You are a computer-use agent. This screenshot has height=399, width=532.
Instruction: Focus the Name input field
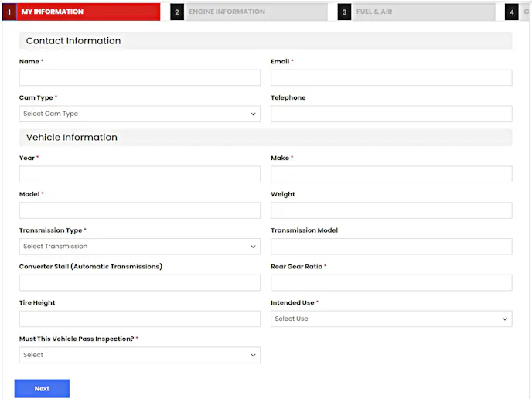click(x=140, y=77)
